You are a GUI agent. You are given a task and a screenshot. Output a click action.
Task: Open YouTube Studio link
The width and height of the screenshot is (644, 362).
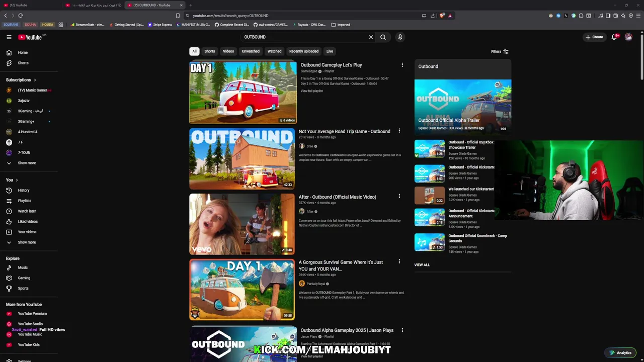click(x=29, y=324)
